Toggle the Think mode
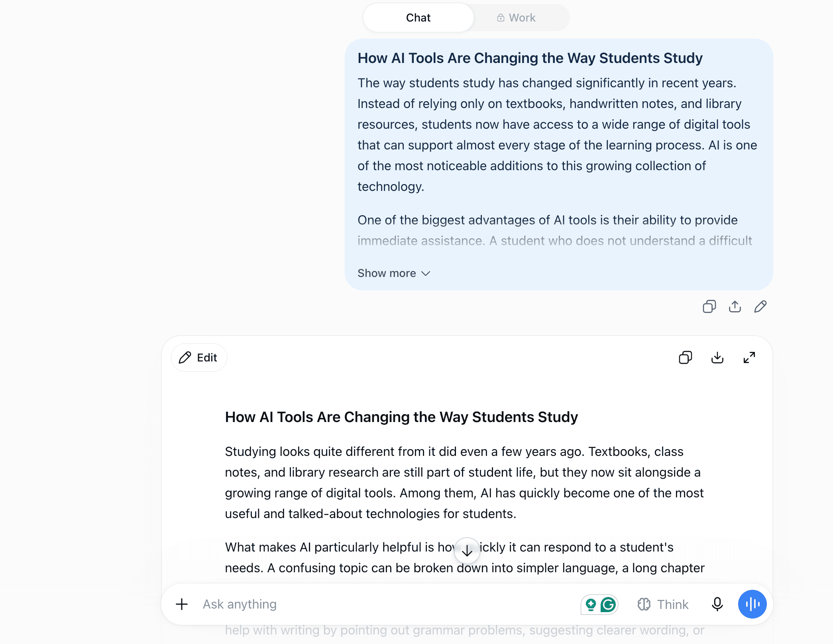The width and height of the screenshot is (833, 644). [x=663, y=605]
